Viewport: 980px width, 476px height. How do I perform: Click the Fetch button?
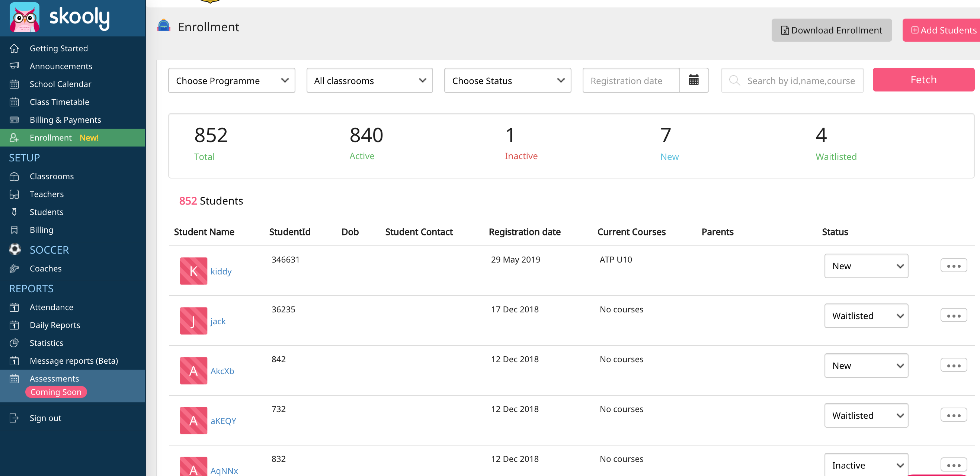pyautogui.click(x=923, y=80)
